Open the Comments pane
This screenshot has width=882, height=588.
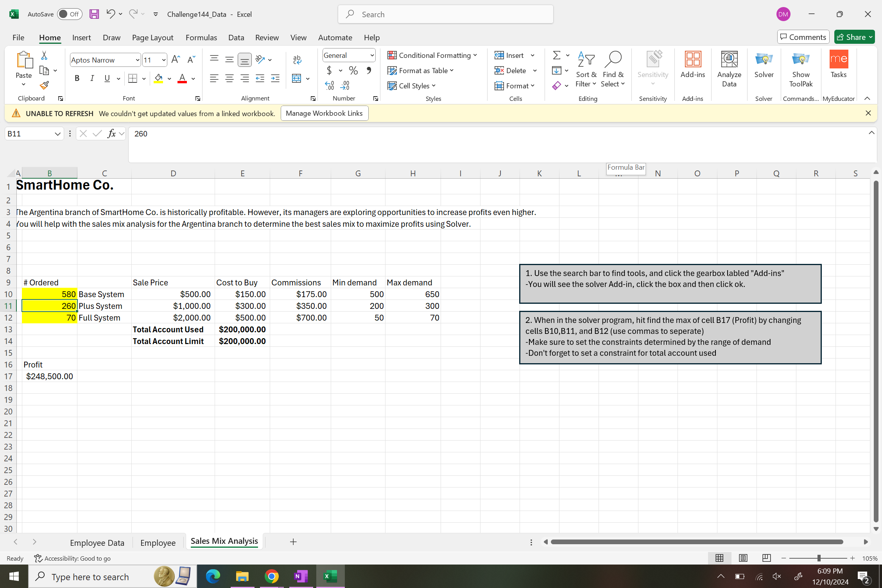[803, 37]
